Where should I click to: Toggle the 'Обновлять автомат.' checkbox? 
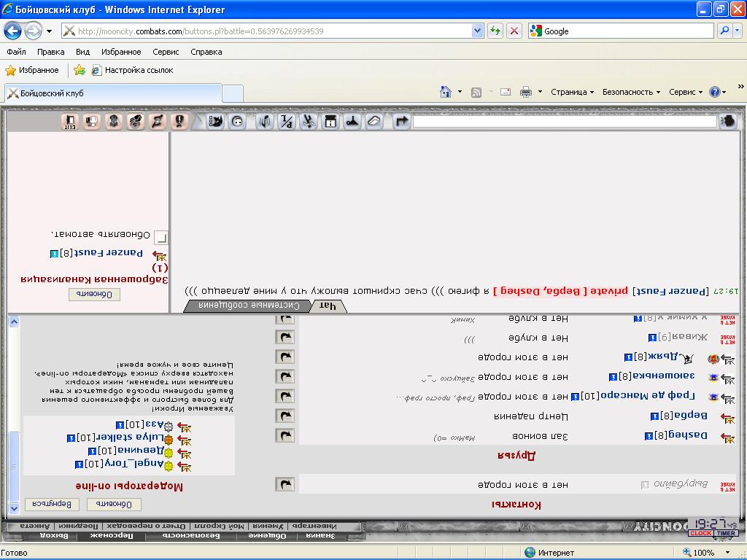pos(161,237)
